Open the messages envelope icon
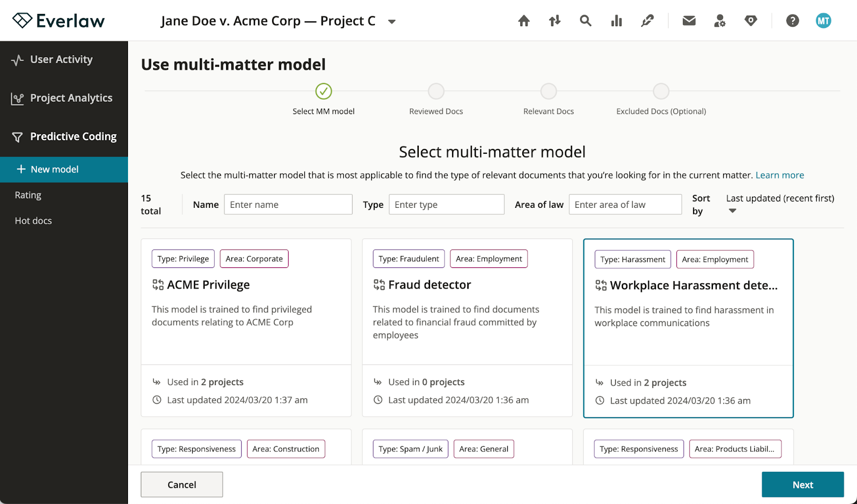The image size is (857, 504). (689, 21)
